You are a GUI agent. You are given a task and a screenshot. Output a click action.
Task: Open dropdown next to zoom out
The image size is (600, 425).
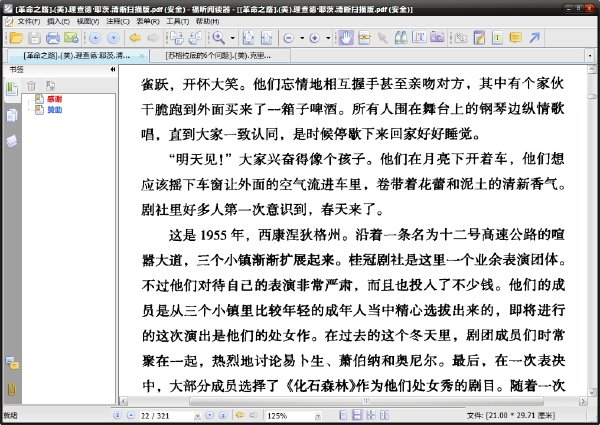[x=302, y=38]
